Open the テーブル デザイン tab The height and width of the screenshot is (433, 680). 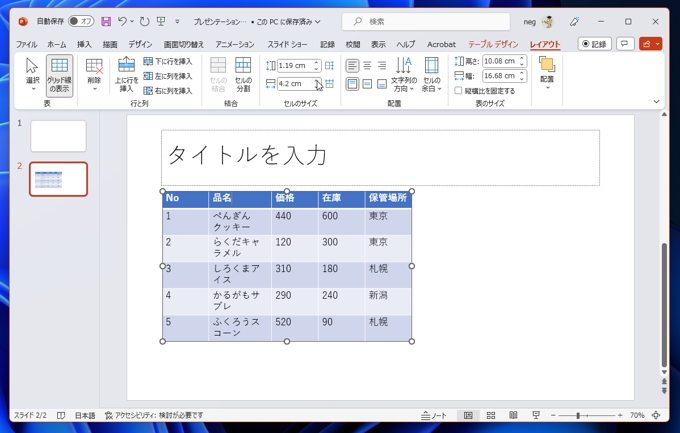click(x=493, y=44)
